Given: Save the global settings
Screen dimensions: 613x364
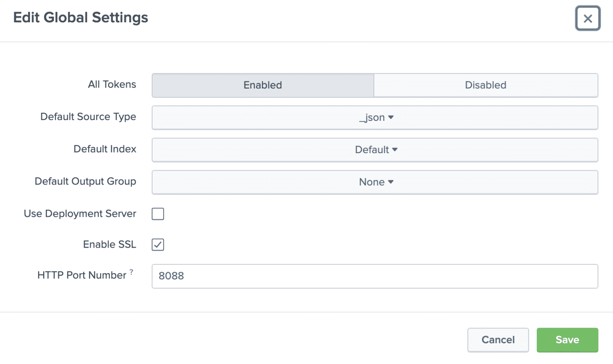Looking at the screenshot, I should pyautogui.click(x=567, y=340).
